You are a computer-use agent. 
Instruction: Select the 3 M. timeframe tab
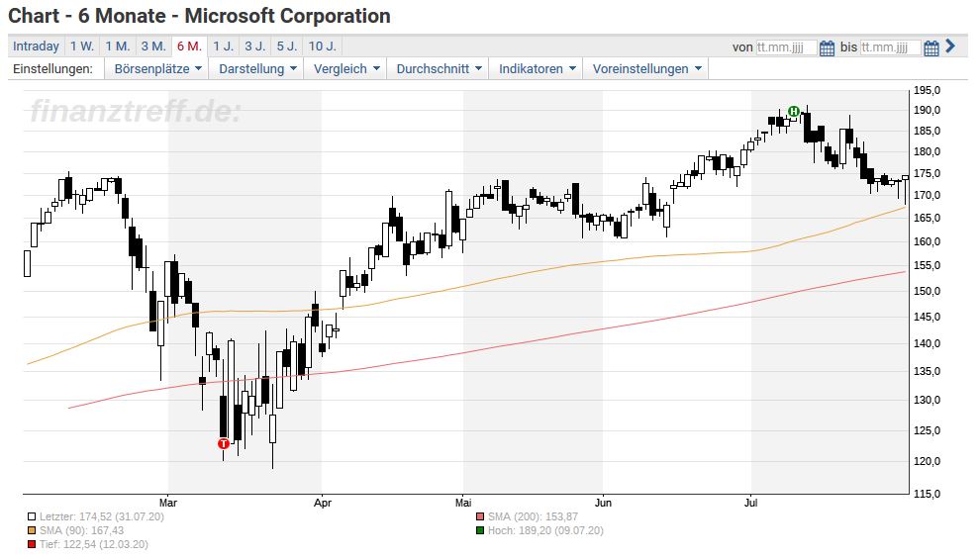(153, 47)
